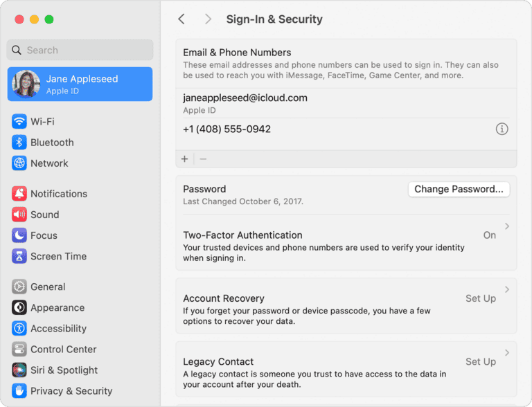Open the Accessibility icon
This screenshot has width=532, height=407.
19,329
